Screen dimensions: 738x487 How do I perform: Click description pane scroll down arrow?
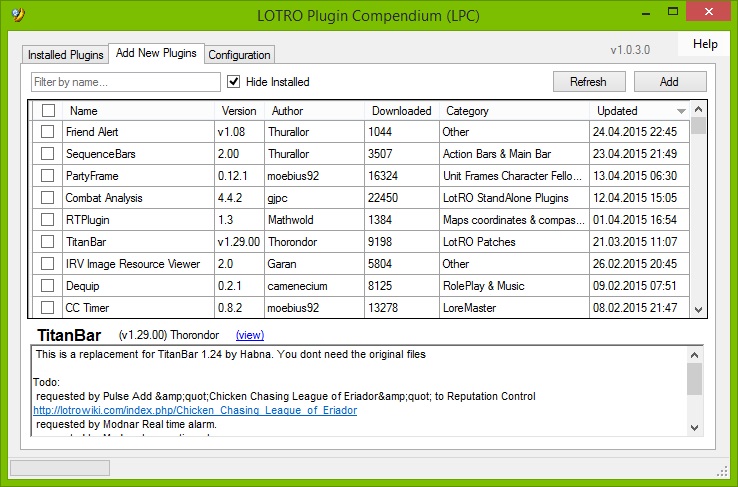pos(694,427)
